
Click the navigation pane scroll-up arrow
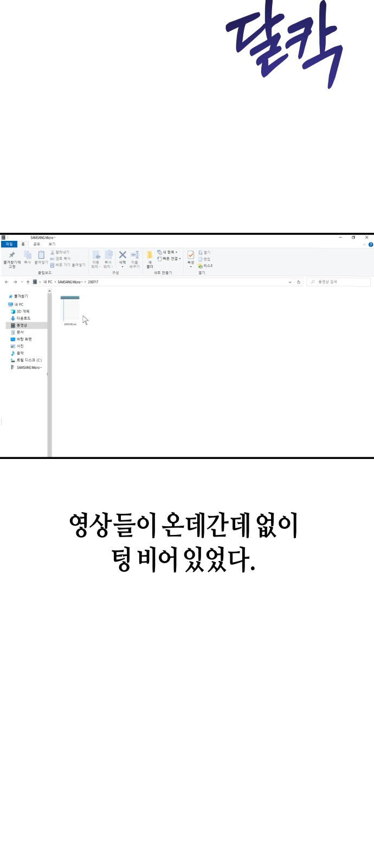[49, 291]
